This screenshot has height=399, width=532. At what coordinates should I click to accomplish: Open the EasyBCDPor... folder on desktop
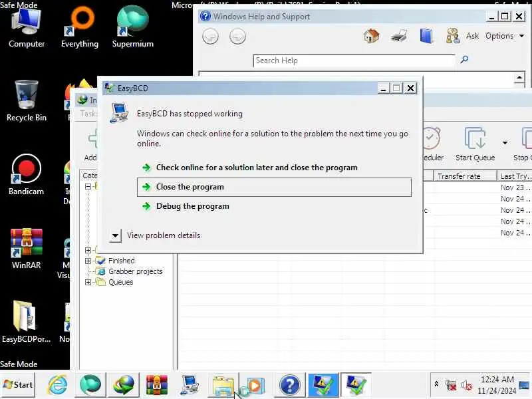[x=26, y=323]
